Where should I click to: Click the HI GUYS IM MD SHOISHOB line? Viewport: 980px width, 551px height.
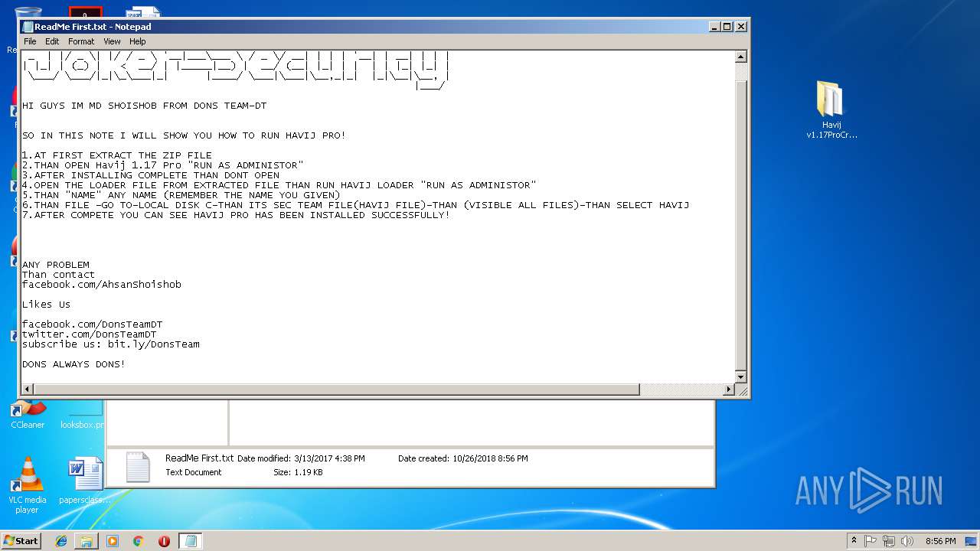tap(145, 106)
